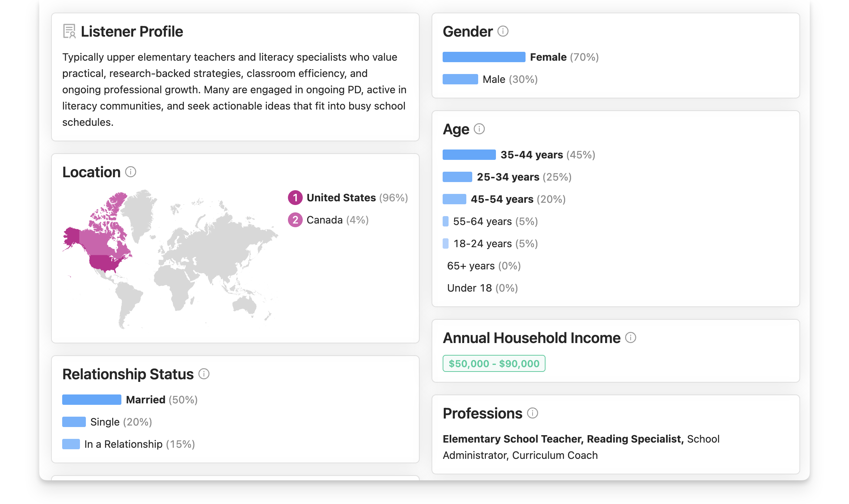Screen dimensions: 849x504
Task: Click the 18-24 years age bar
Action: pos(446,243)
